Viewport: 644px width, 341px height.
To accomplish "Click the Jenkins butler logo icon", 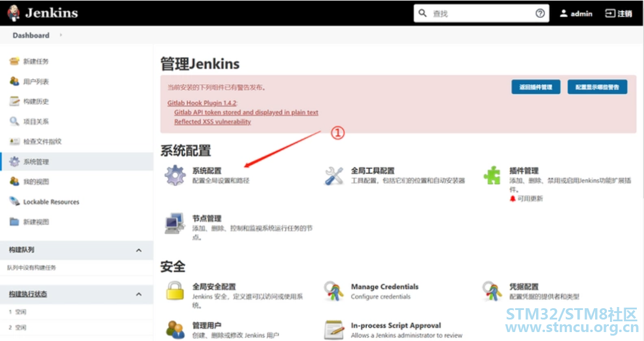I will click(14, 13).
